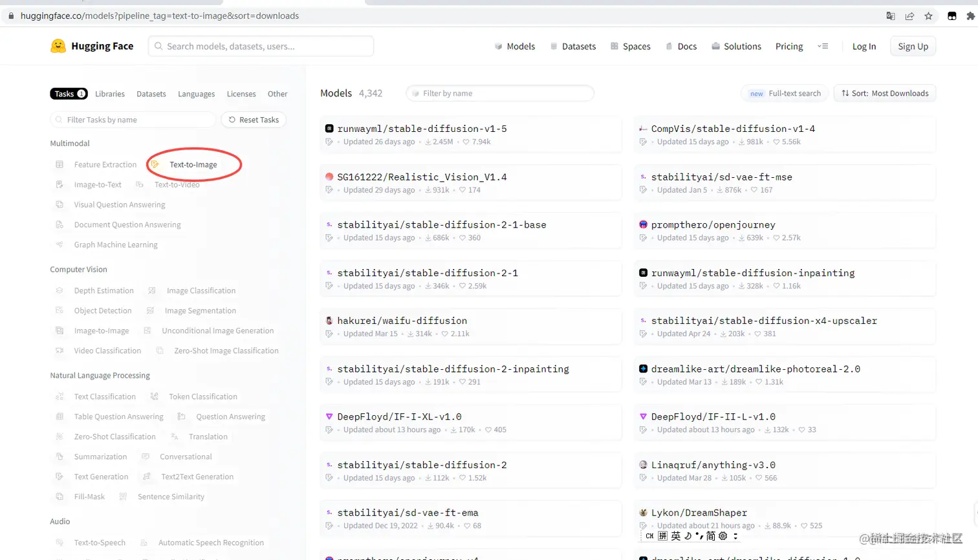Click the site lock icon in address bar

tap(11, 16)
